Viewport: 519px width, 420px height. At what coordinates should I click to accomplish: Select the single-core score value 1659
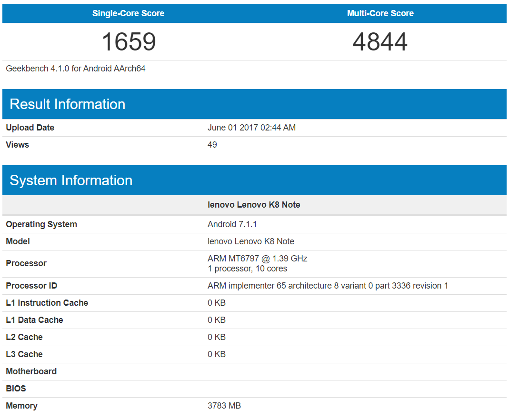129,42
